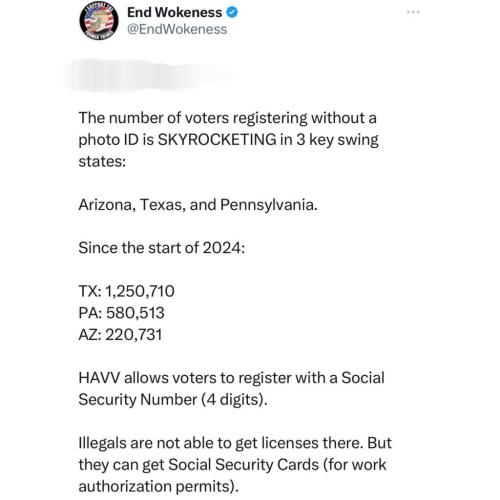Open the @EndWokeness handle link
Image resolution: width=500 pixels, height=500 pixels.
177,29
